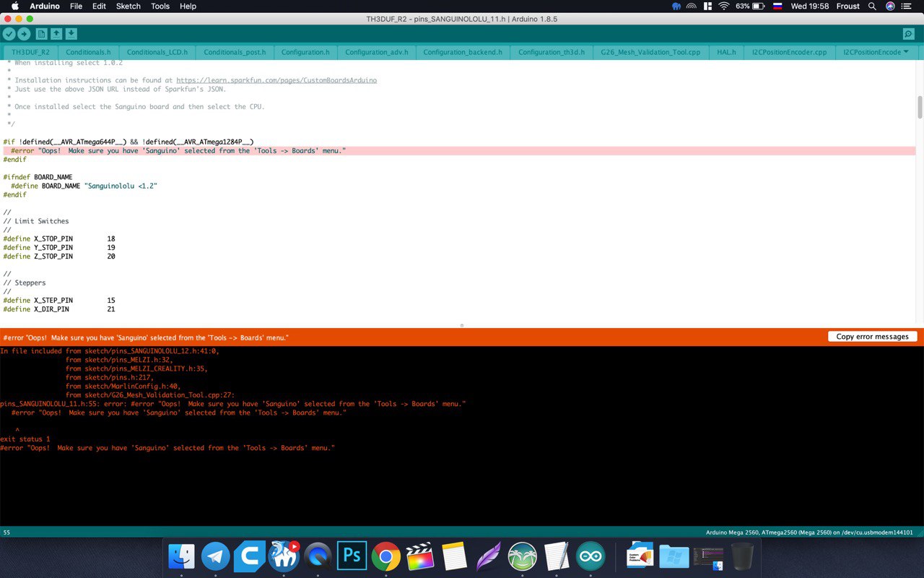924x578 pixels.
Task: Click the editor vertical scrollbar thumb
Action: [920, 107]
